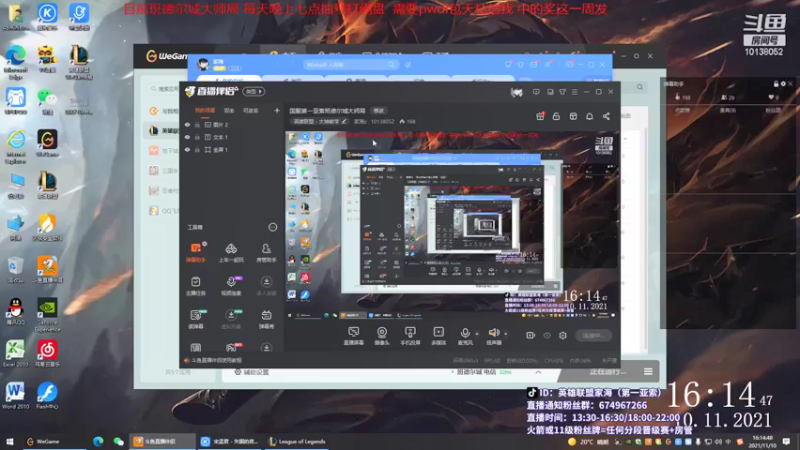Open WeChat from the taskbar
800x450 pixels.
point(118,441)
